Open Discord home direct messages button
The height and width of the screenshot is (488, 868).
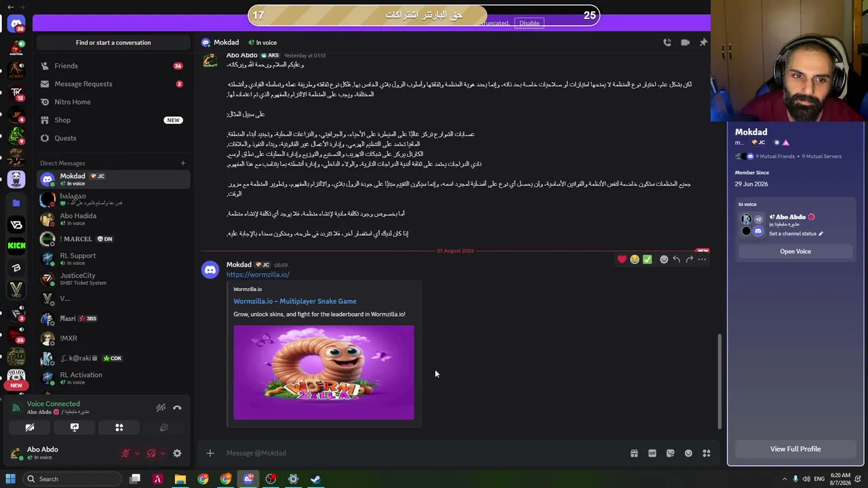[x=16, y=24]
